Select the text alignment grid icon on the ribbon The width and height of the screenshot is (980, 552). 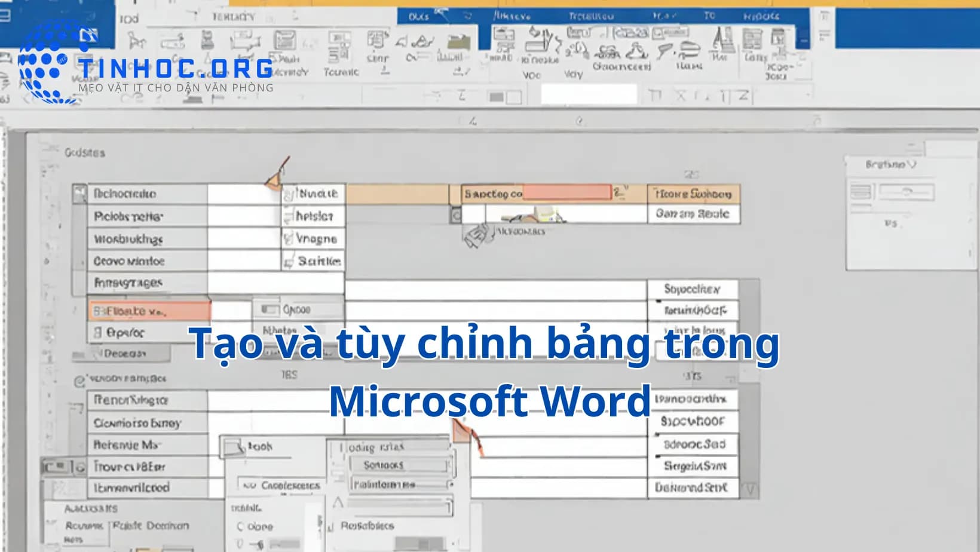[752, 39]
